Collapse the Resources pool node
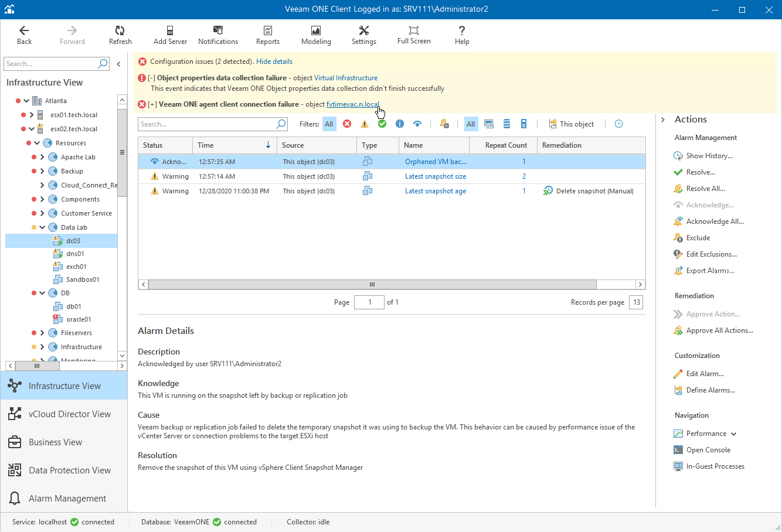 click(37, 143)
